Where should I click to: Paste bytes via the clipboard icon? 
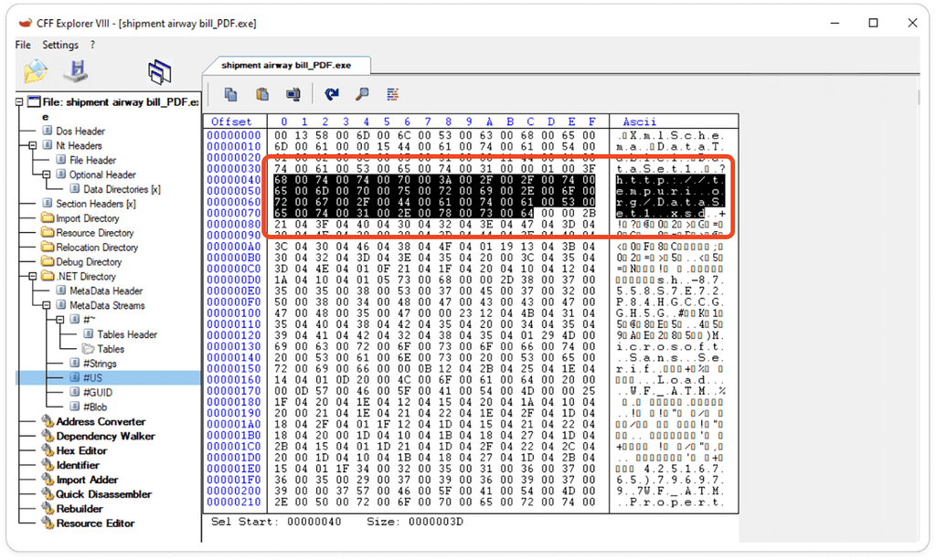[261, 94]
